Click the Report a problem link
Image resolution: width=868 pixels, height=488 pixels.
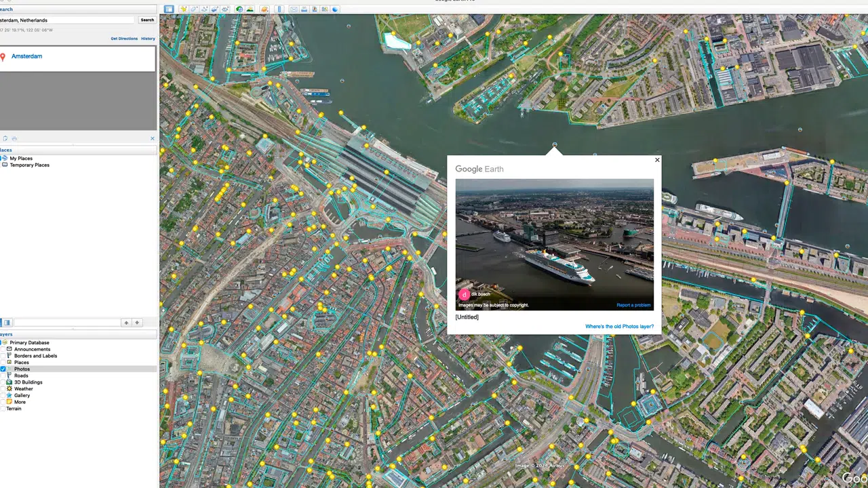point(633,305)
